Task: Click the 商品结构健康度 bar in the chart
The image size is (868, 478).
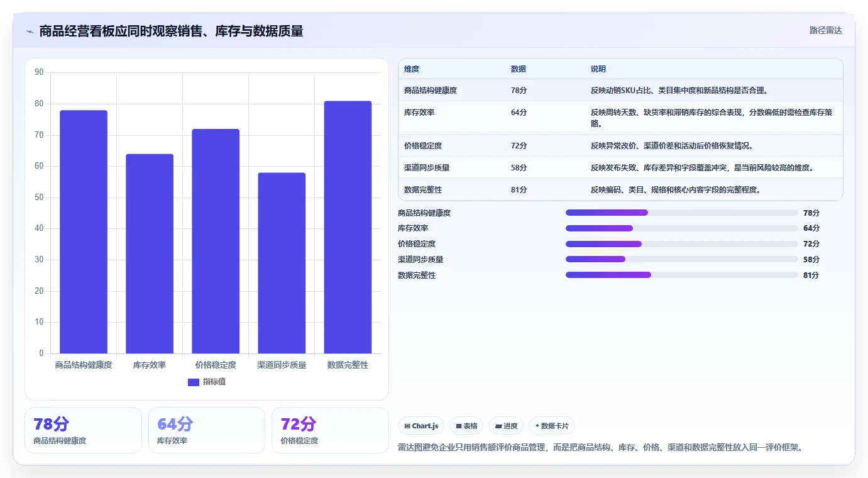Action: (84, 232)
